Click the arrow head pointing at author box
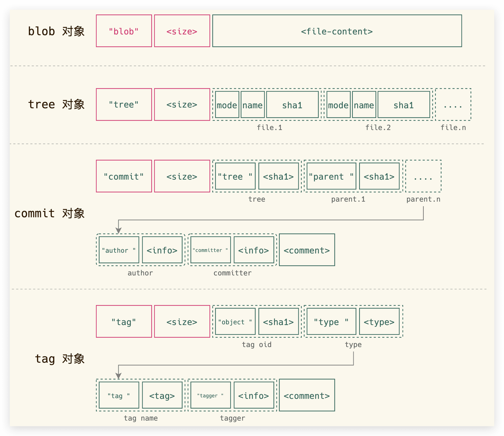This screenshot has height=436, width=504. tap(118, 230)
